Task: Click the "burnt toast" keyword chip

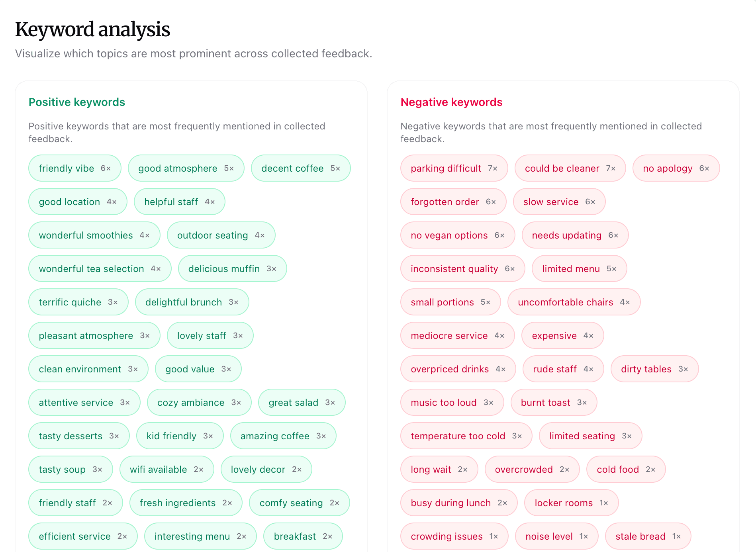Action: click(x=554, y=402)
